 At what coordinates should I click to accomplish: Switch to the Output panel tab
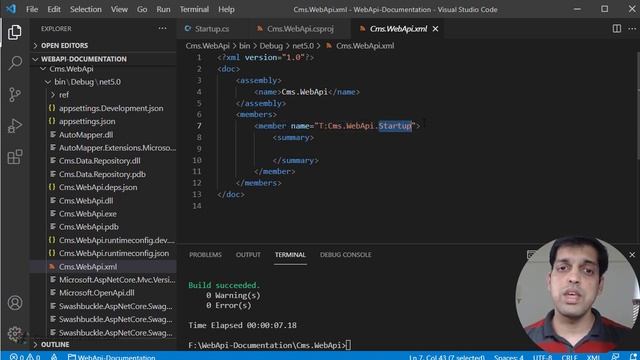click(248, 255)
